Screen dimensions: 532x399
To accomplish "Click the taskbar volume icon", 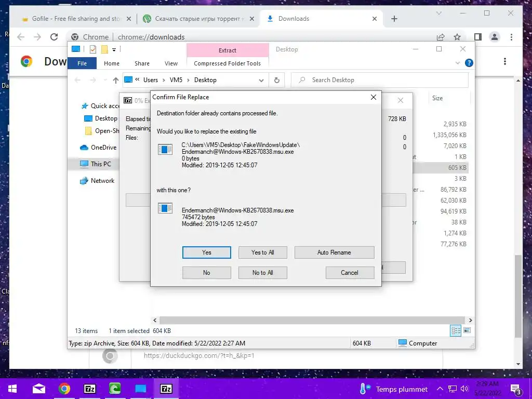I will (464, 389).
